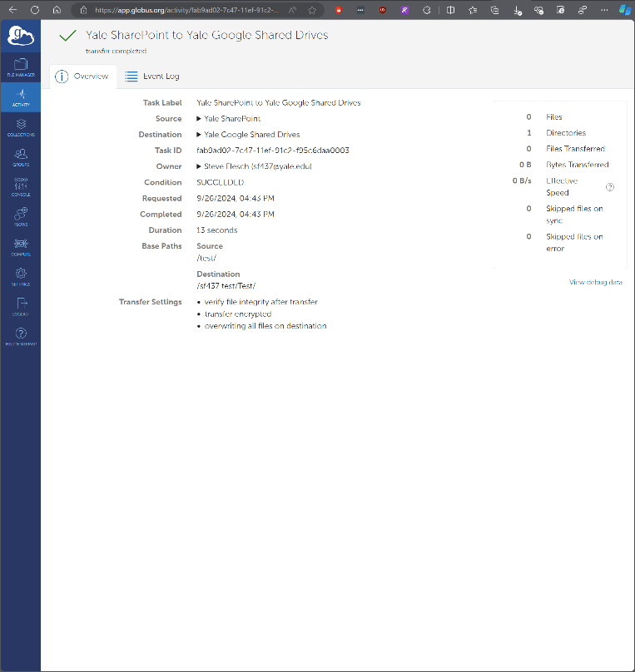The width and height of the screenshot is (635, 672).
Task: Click the View debug data link
Action: [x=595, y=283]
